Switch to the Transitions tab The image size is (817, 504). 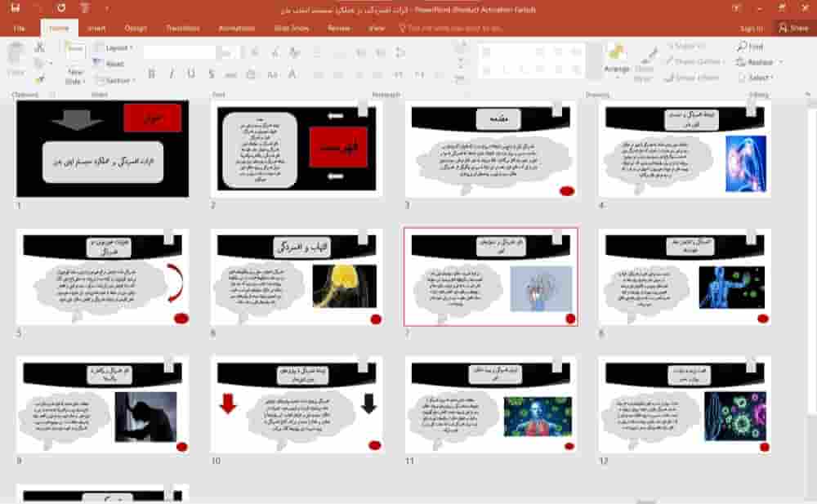(182, 28)
